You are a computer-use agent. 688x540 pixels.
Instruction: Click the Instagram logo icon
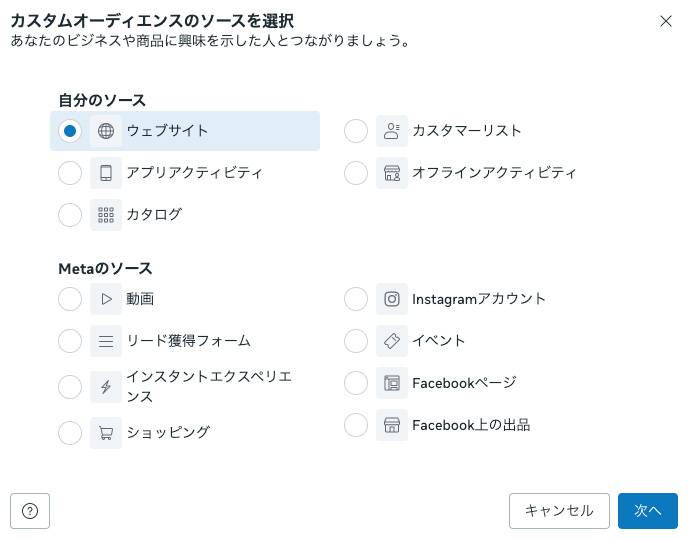(392, 299)
